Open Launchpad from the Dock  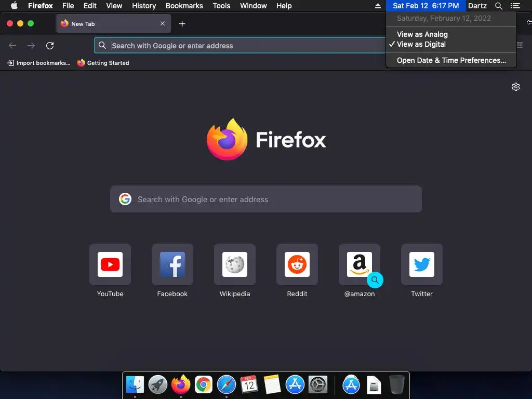point(158,385)
